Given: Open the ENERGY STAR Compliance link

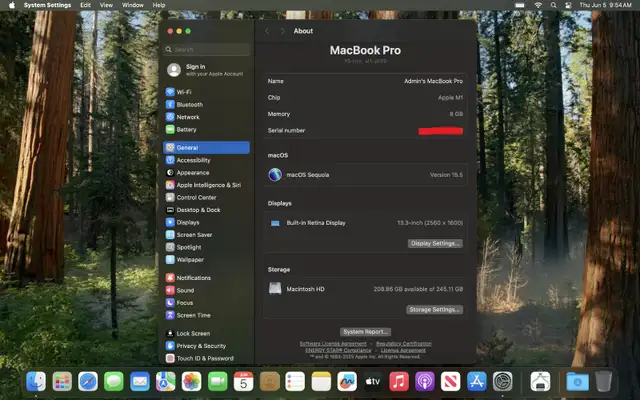Looking at the screenshot, I should click(x=338, y=350).
